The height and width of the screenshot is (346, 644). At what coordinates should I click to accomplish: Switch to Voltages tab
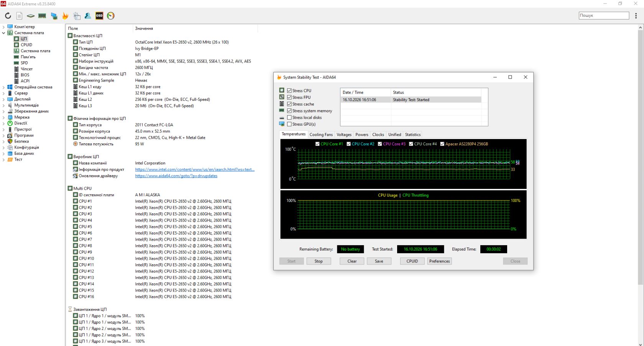pyautogui.click(x=344, y=134)
